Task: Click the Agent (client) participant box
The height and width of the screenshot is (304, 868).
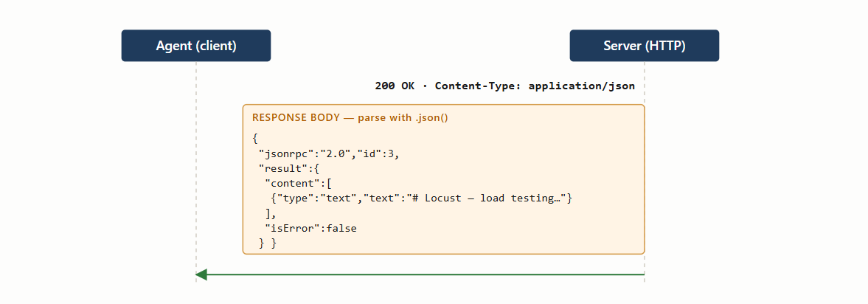Action: [x=196, y=46]
